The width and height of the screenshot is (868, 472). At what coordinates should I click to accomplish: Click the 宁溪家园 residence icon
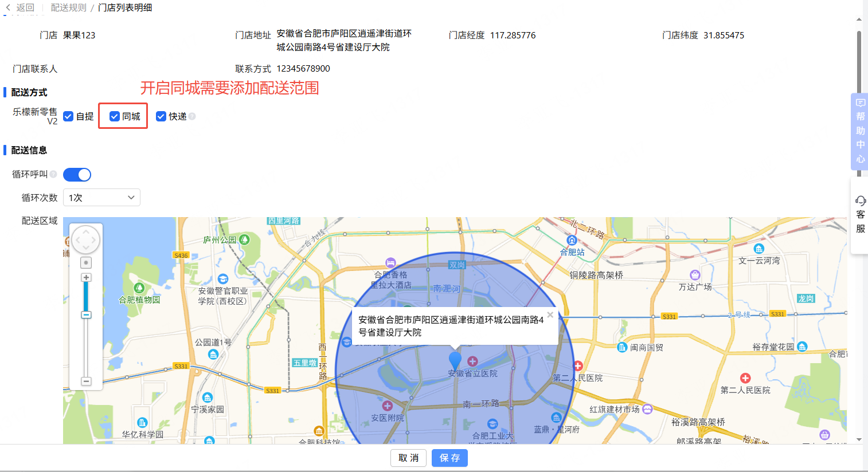(208, 398)
